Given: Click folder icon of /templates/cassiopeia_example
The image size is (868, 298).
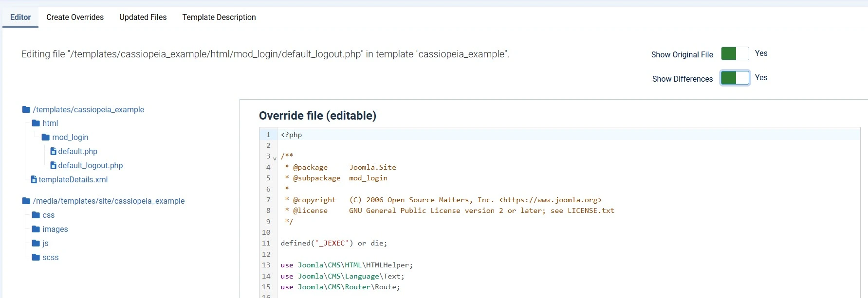Looking at the screenshot, I should 26,109.
